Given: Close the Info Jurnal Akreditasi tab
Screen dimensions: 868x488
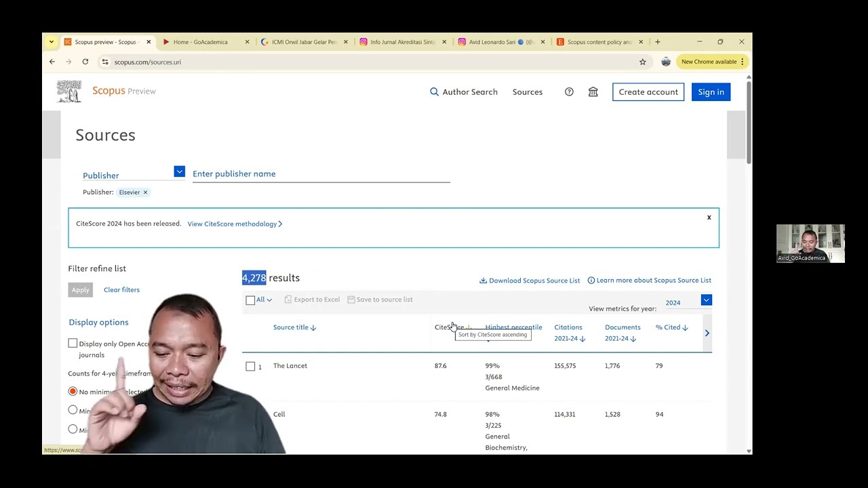Looking at the screenshot, I should 444,42.
